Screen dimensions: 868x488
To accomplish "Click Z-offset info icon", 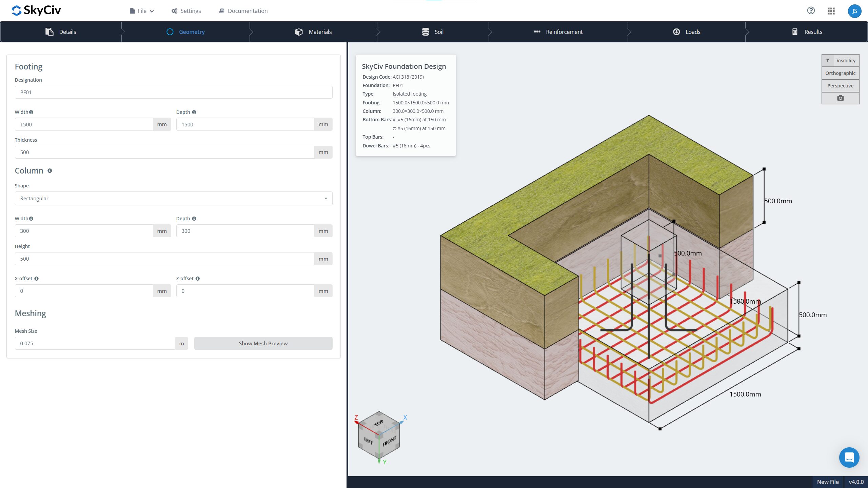I will click(197, 279).
